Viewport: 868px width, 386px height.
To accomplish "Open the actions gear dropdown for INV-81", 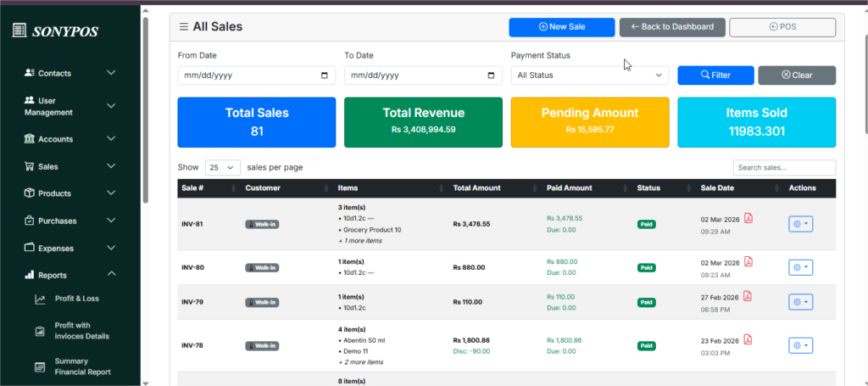I will pyautogui.click(x=800, y=224).
